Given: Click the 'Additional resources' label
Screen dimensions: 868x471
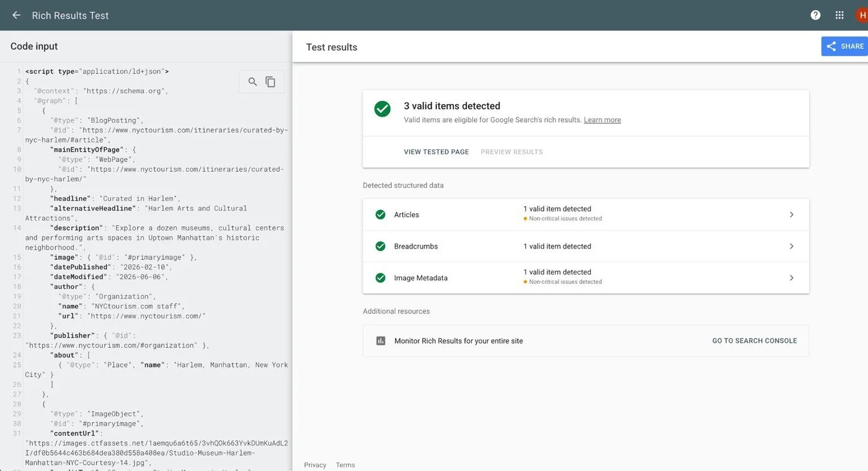Looking at the screenshot, I should (x=396, y=311).
